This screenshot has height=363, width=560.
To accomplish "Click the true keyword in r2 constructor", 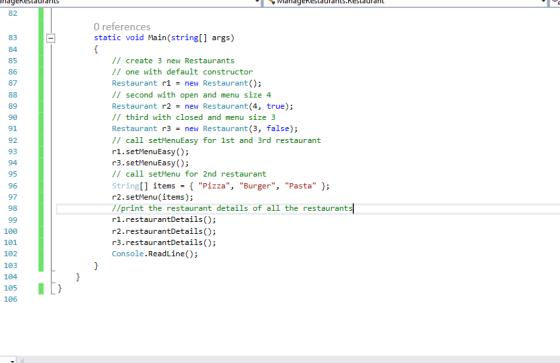I will tap(275, 106).
